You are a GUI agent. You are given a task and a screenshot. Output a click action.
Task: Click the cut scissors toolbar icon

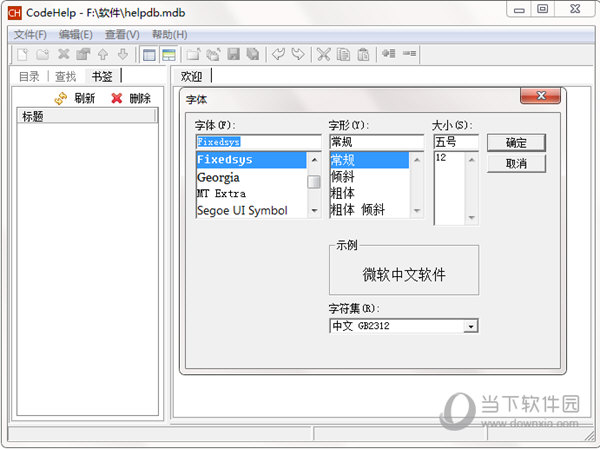(x=323, y=55)
